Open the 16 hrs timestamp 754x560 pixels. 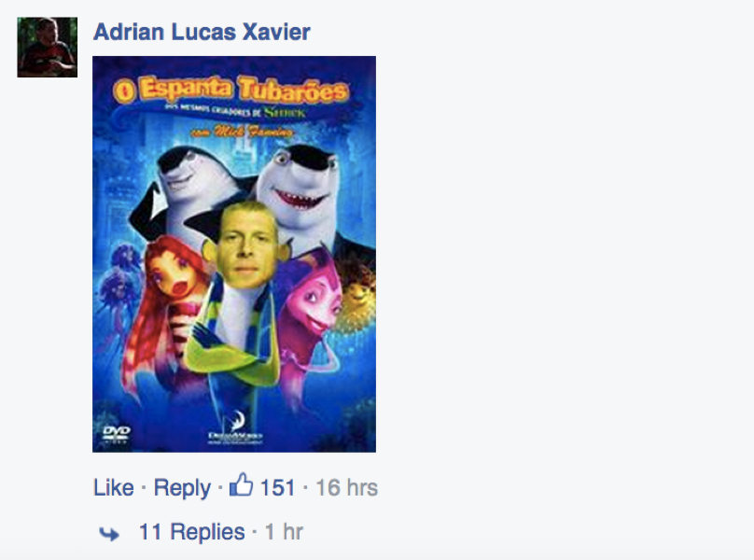coord(346,487)
